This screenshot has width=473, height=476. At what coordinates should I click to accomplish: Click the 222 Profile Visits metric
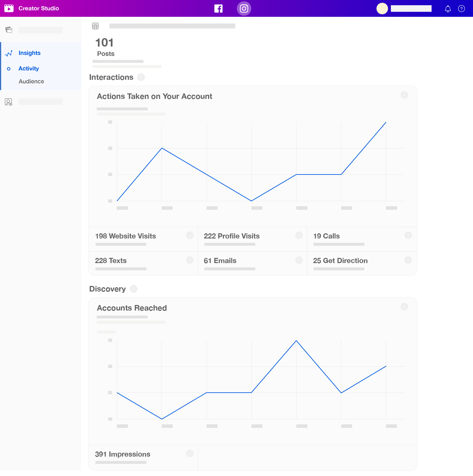pyautogui.click(x=232, y=236)
